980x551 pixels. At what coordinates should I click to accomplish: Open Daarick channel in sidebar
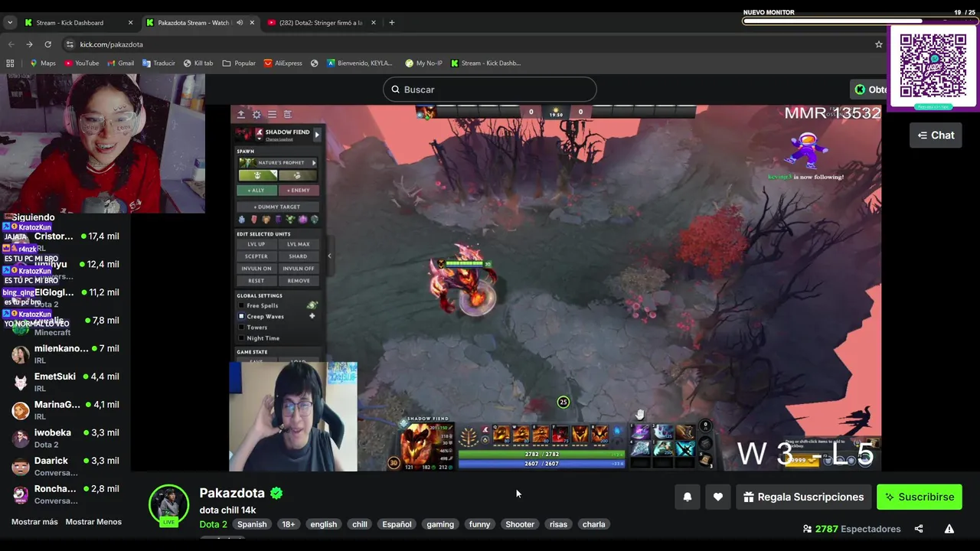click(x=65, y=466)
